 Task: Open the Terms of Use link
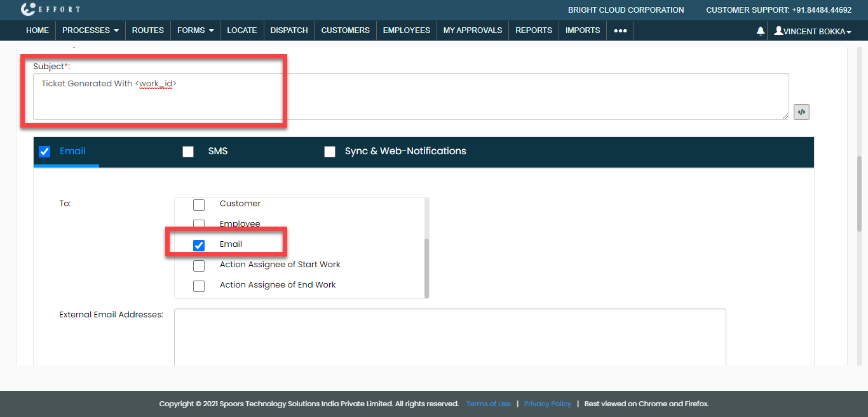pyautogui.click(x=488, y=404)
